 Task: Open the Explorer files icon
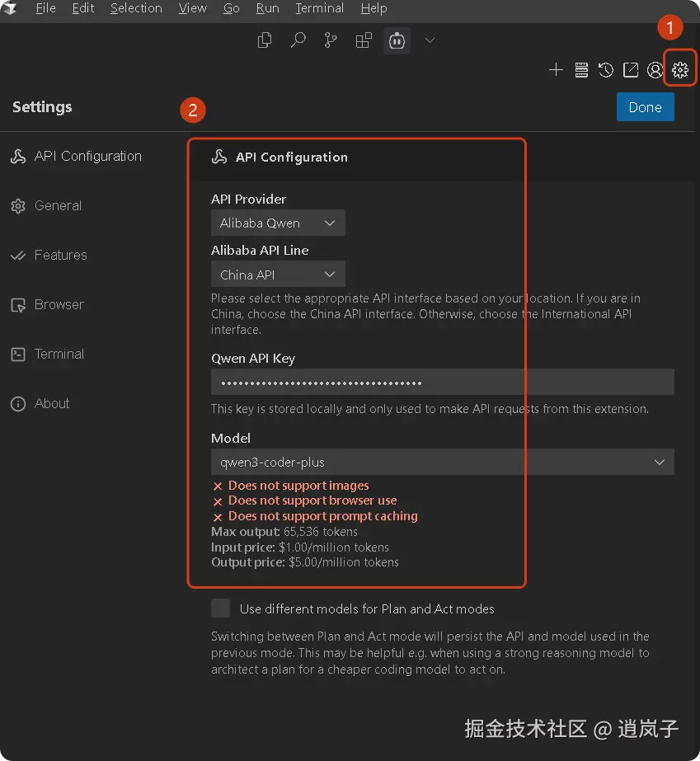point(265,40)
